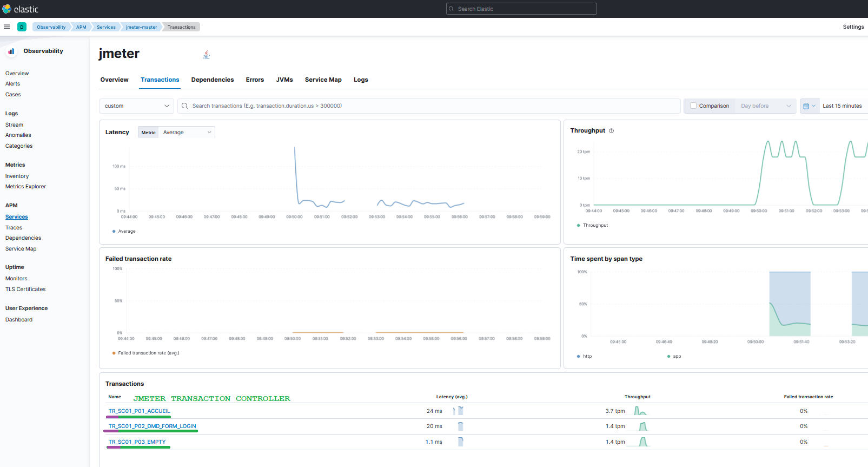Expand the custom transaction type dropdown
868x467 pixels.
click(136, 106)
